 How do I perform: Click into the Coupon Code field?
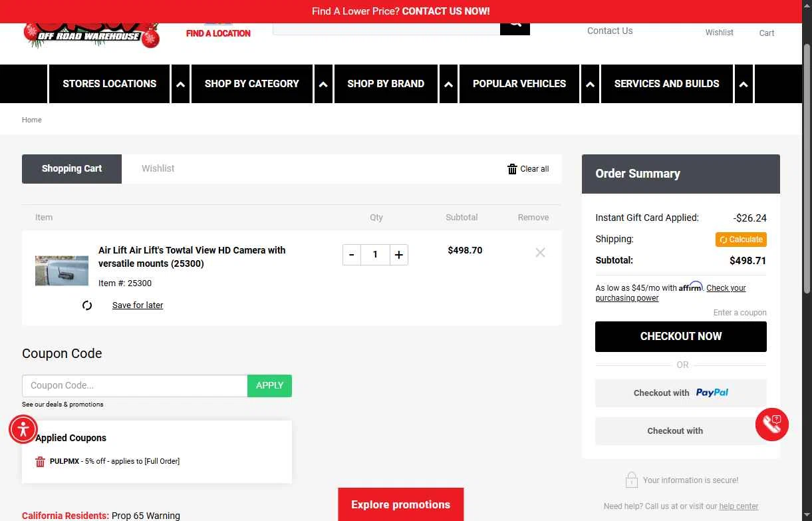[x=135, y=386]
